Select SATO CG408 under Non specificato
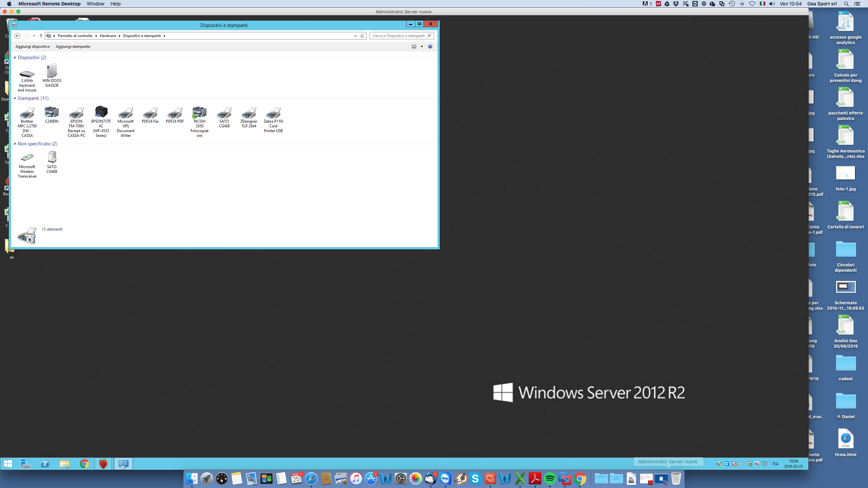This screenshot has width=868, height=488. pyautogui.click(x=52, y=162)
